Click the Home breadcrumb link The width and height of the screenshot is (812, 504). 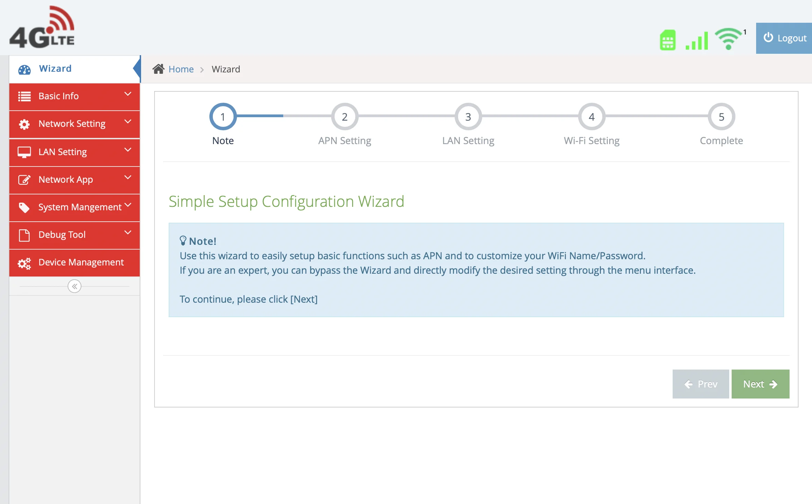[181, 69]
